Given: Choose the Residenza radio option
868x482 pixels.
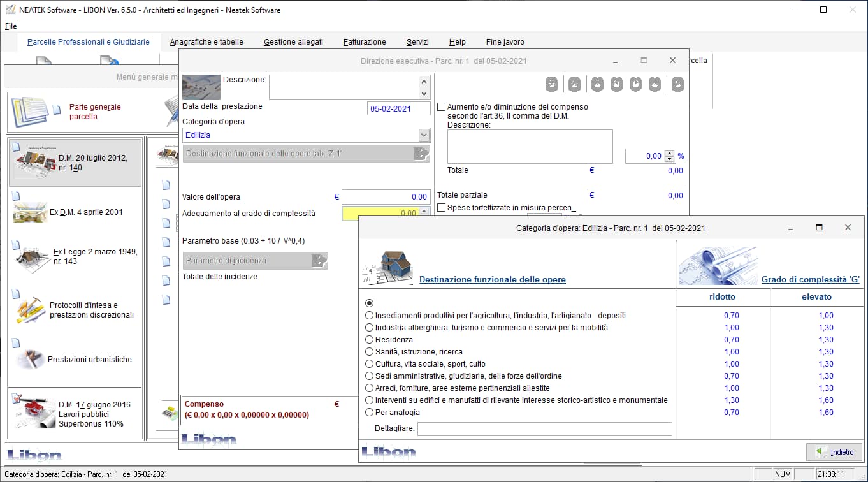Looking at the screenshot, I should tap(369, 339).
